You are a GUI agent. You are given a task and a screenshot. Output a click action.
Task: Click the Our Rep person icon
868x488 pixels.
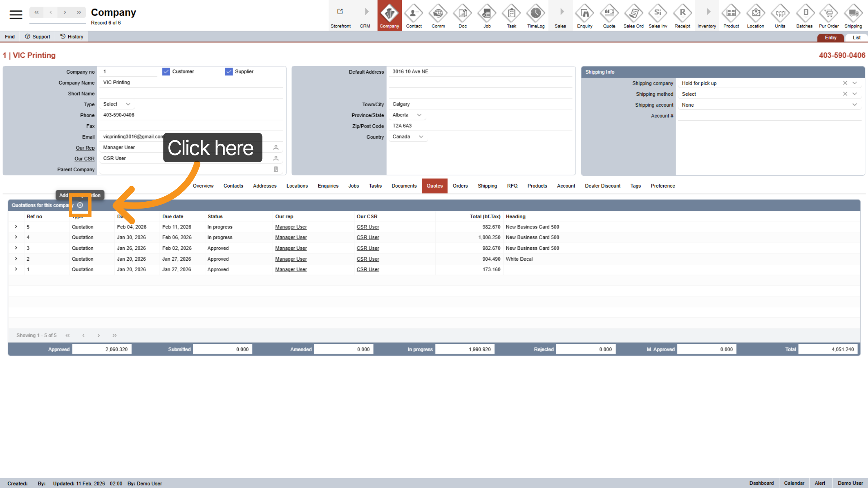pyautogui.click(x=276, y=147)
